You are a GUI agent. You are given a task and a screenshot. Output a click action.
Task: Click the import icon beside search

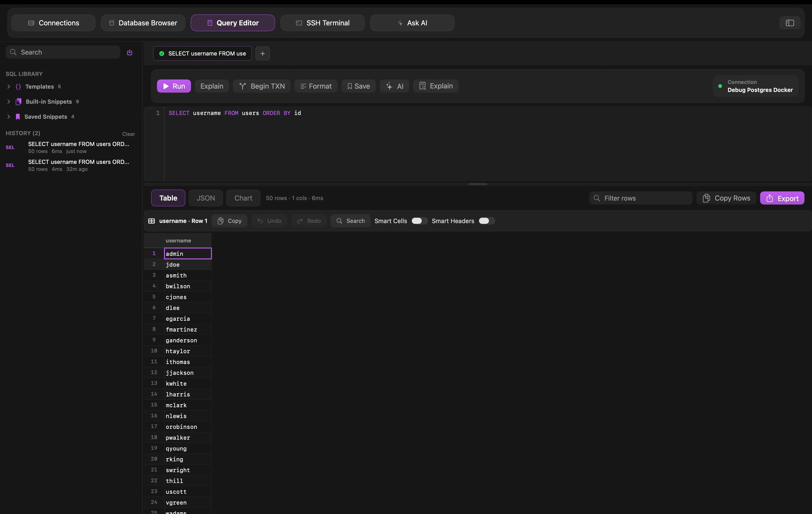pos(129,52)
